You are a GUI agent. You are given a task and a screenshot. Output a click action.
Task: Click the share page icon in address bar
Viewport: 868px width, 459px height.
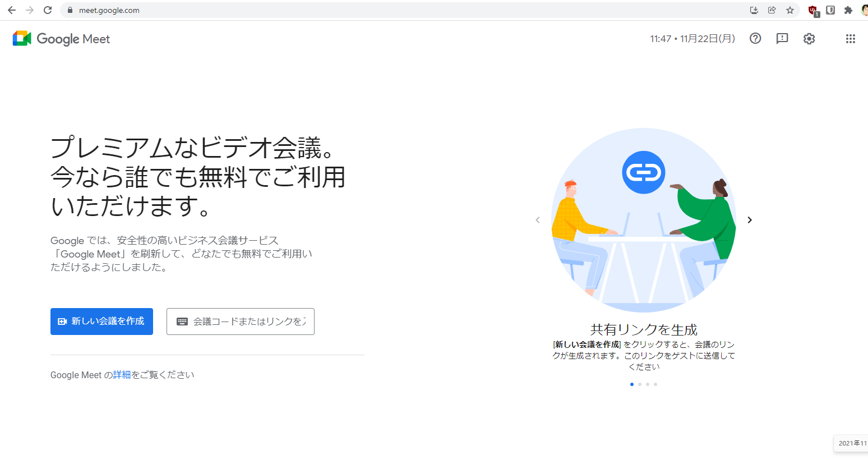pyautogui.click(x=772, y=10)
